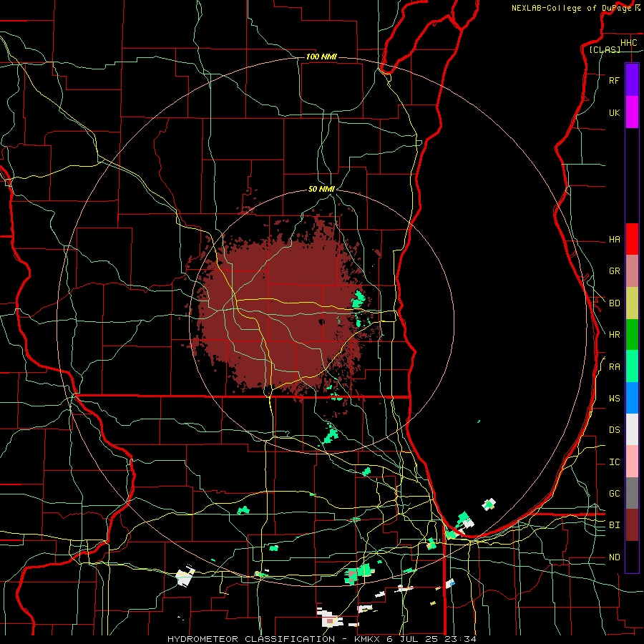Select the blue WS legend swatch
This screenshot has height=644, width=644.
pyautogui.click(x=632, y=398)
